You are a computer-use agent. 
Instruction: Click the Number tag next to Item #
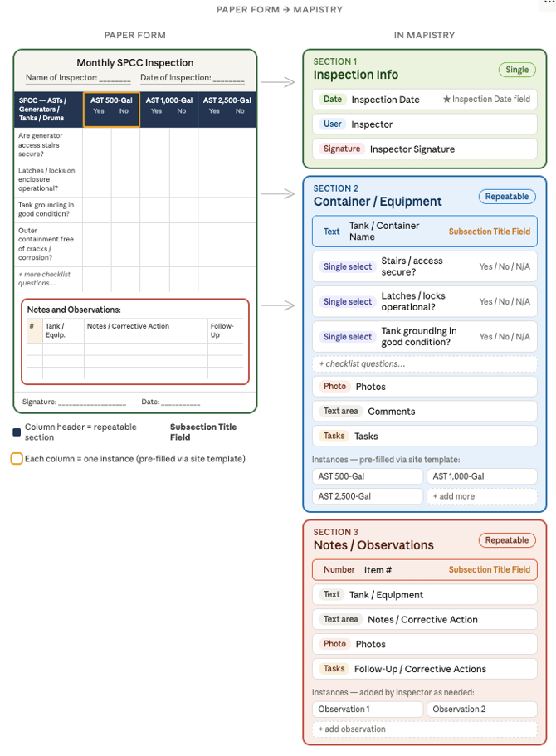click(339, 570)
